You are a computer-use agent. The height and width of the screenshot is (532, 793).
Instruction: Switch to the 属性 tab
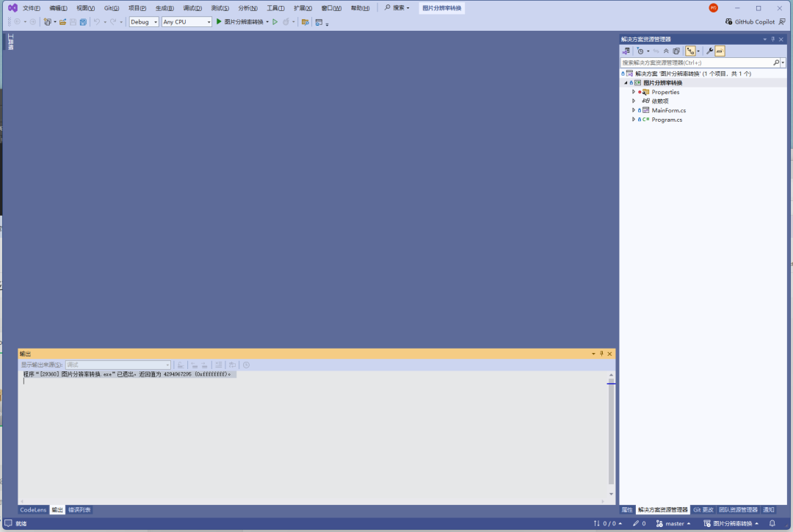click(x=627, y=510)
